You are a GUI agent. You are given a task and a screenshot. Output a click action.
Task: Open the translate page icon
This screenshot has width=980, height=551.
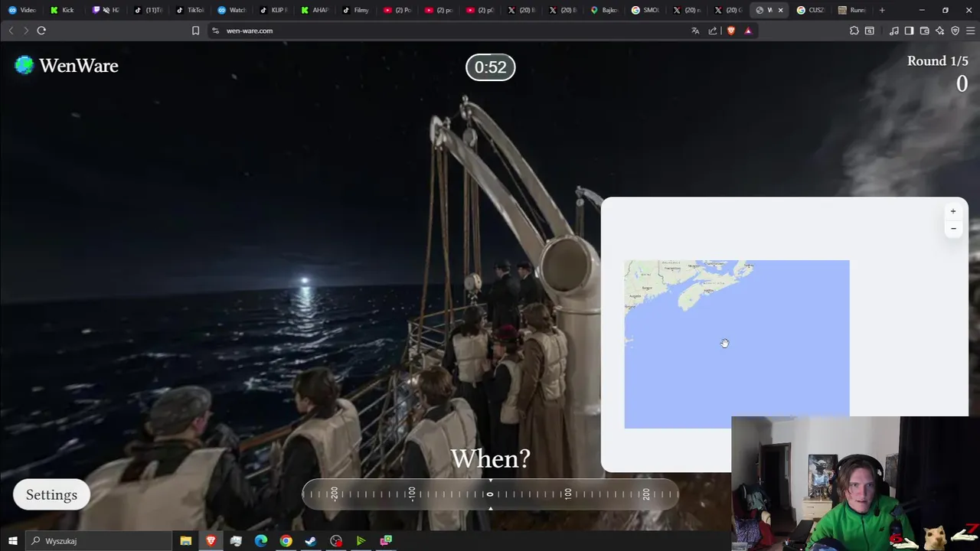pyautogui.click(x=695, y=31)
